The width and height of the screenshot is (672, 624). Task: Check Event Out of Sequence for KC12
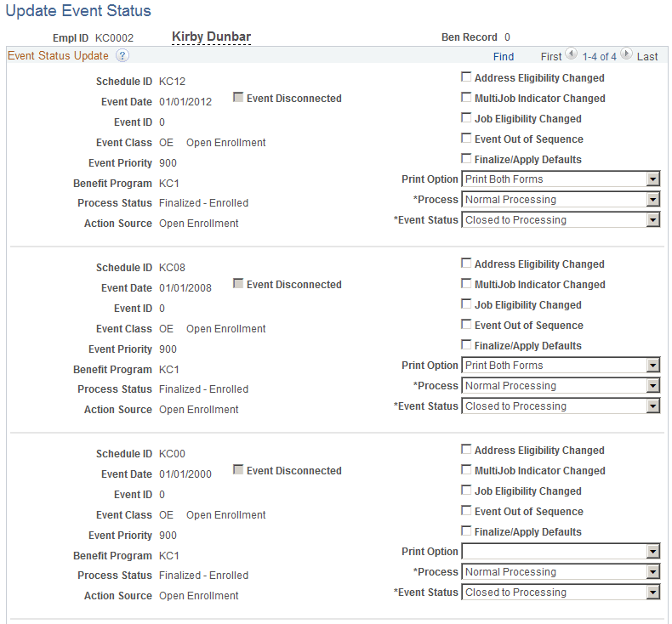pos(466,138)
